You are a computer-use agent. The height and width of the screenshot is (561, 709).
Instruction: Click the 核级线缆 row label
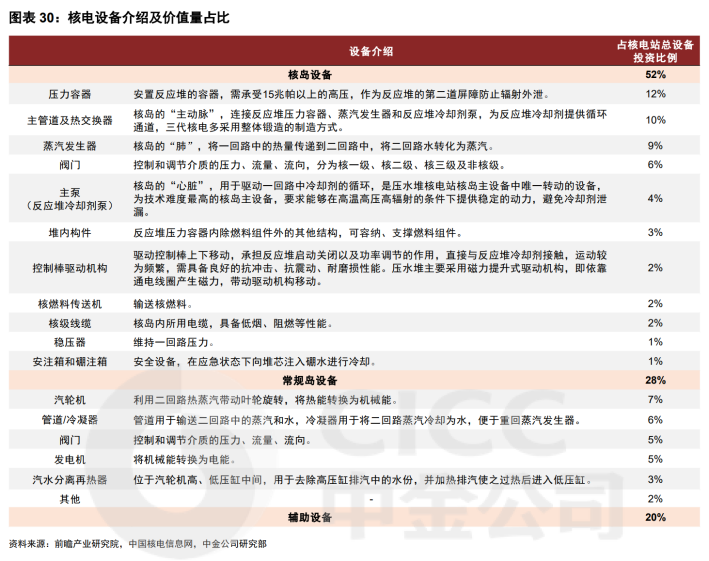pos(70,324)
